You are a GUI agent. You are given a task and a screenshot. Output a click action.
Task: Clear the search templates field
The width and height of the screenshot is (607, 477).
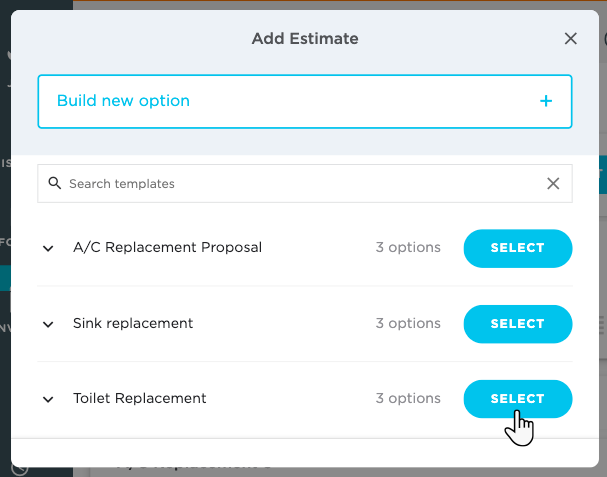553,184
